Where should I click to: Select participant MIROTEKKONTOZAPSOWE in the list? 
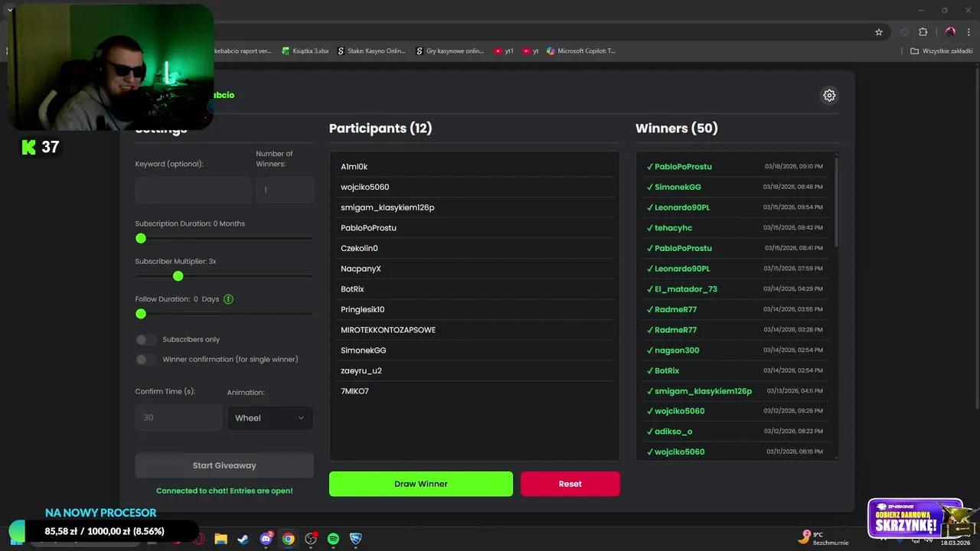click(388, 330)
